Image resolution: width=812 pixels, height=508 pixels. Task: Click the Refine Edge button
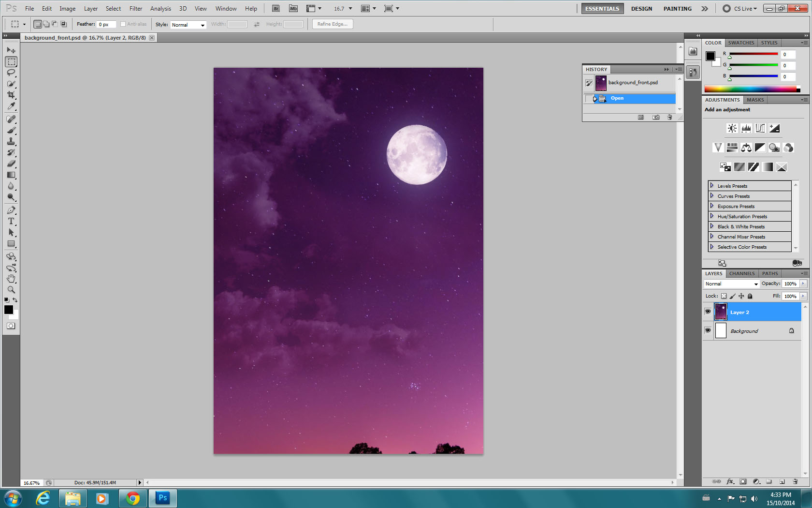point(332,24)
